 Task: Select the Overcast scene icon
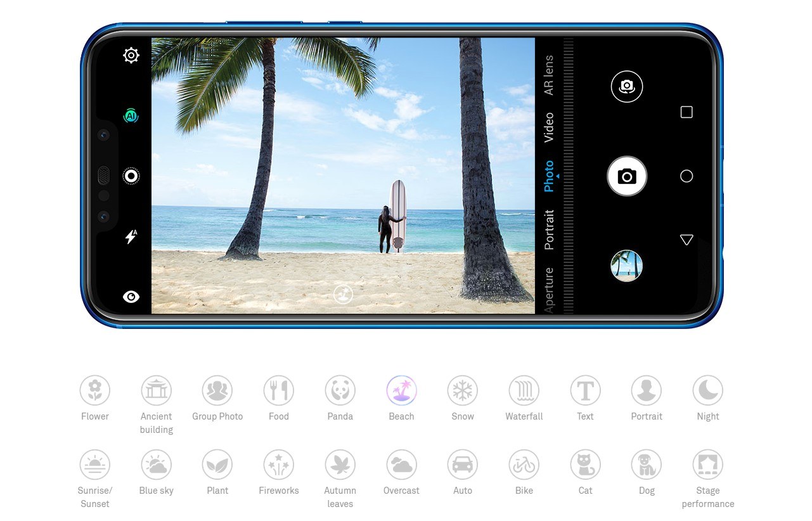click(401, 465)
